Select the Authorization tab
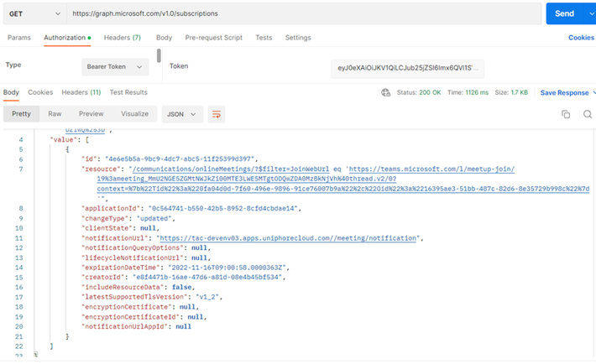The image size is (596, 364). click(x=67, y=38)
